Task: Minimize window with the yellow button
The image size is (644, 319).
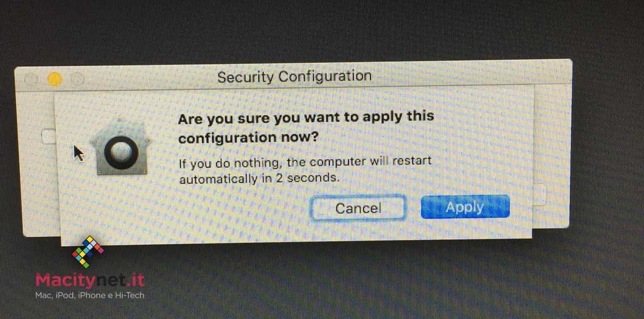Action: (x=54, y=79)
